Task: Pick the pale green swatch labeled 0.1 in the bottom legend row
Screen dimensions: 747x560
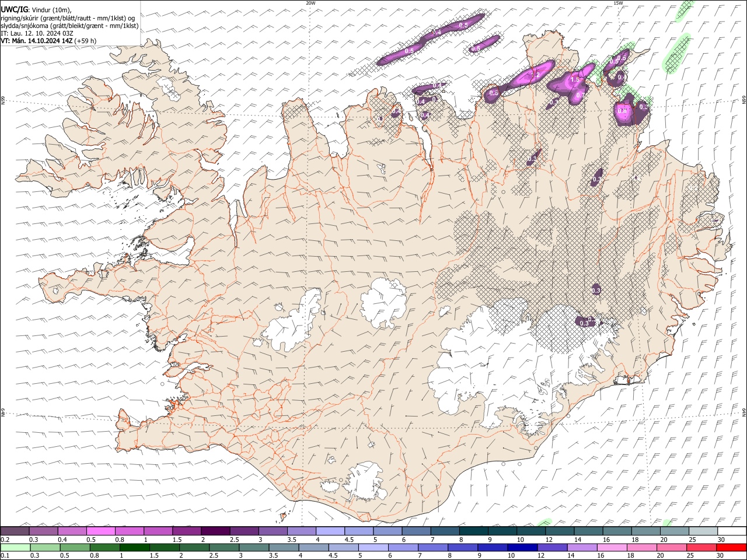Action: click(15, 547)
